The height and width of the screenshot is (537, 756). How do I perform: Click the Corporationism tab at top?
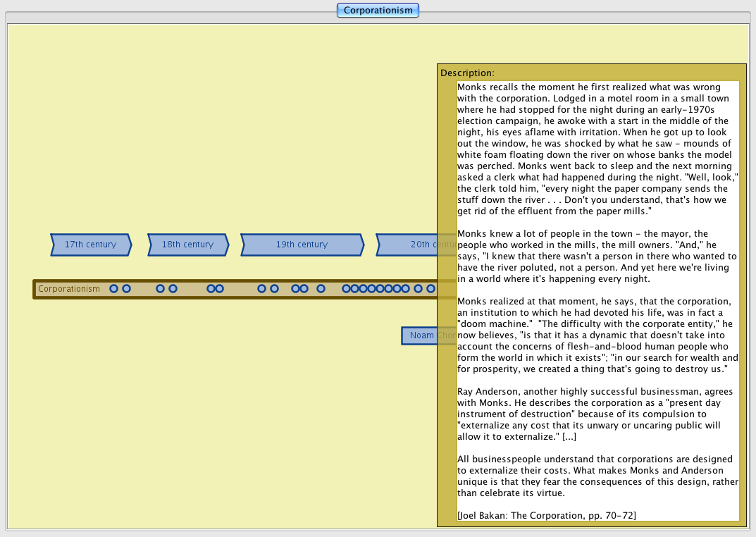point(378,10)
